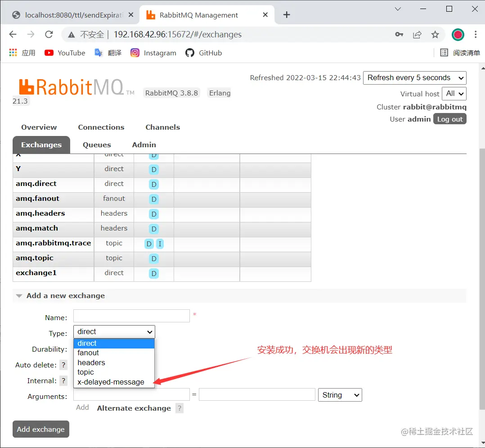Open the apps grid shortcut

[x=22, y=53]
